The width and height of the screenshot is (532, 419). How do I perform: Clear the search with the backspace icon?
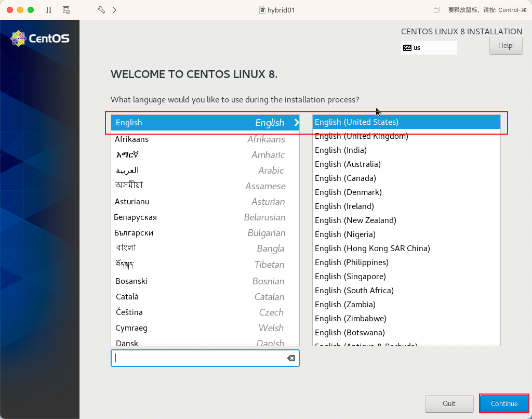[x=291, y=358]
